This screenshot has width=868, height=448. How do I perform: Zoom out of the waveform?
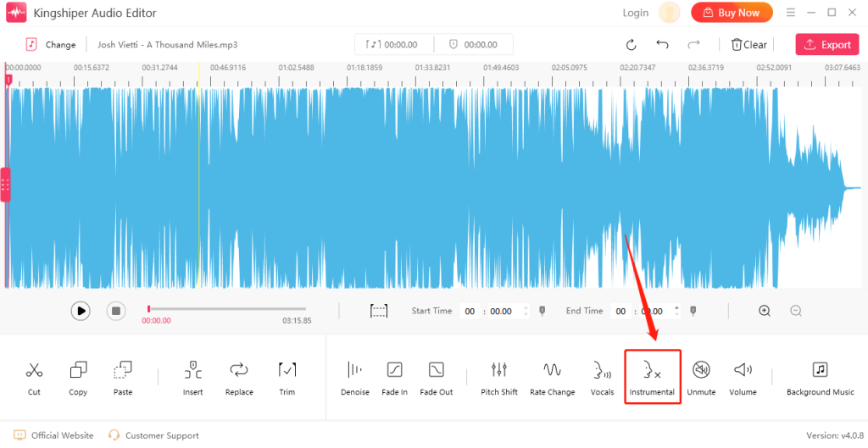[x=796, y=311]
